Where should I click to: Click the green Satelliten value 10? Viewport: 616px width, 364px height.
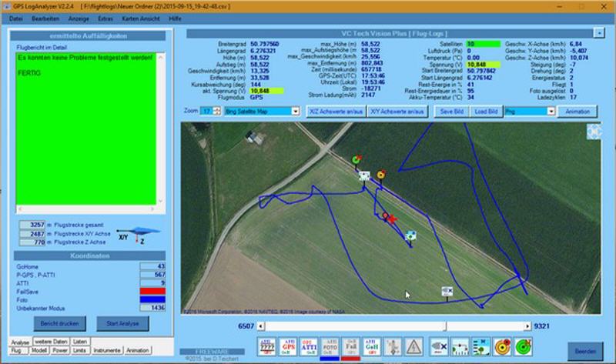point(484,44)
